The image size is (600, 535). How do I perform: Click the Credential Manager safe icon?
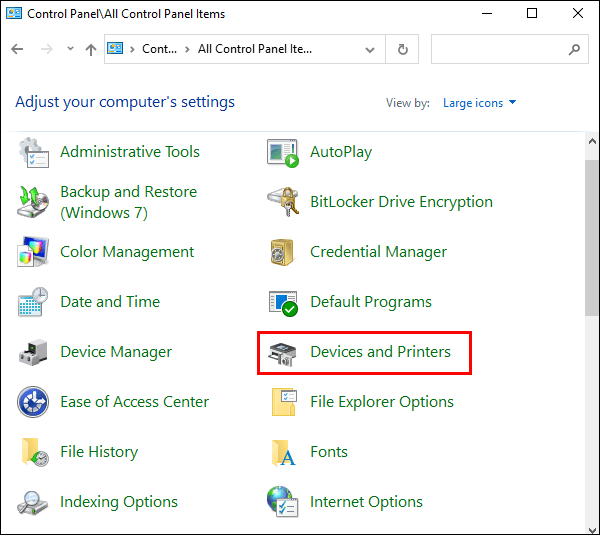(x=282, y=252)
